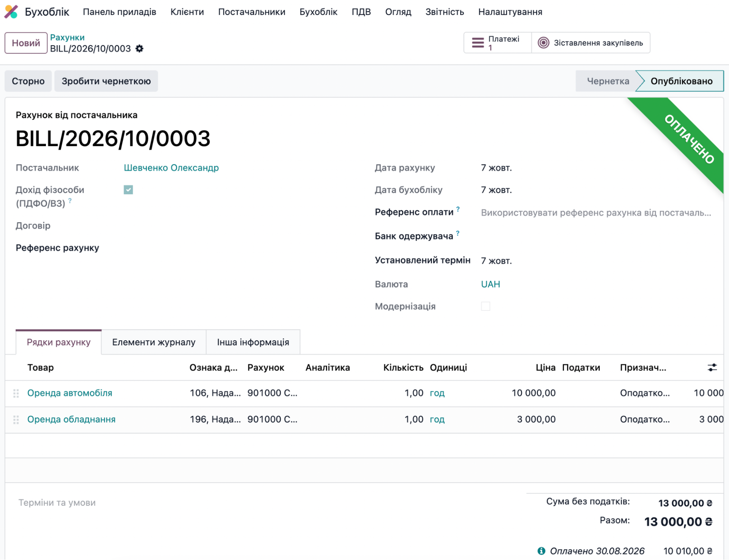Toggle the Дохід фізособи (ПДФО/ВЗ) checkbox
This screenshot has height=560, width=729.
(128, 190)
